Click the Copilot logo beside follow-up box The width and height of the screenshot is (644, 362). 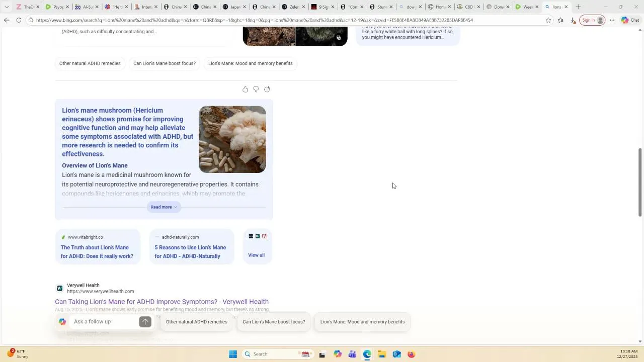click(62, 322)
